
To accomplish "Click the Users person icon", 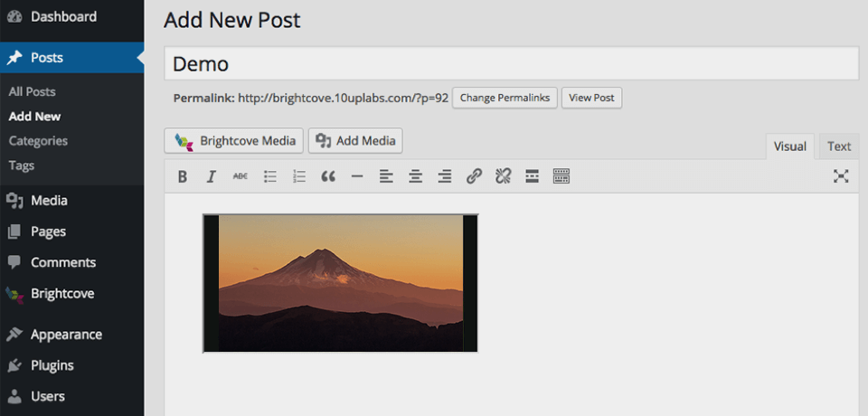I will tap(14, 397).
